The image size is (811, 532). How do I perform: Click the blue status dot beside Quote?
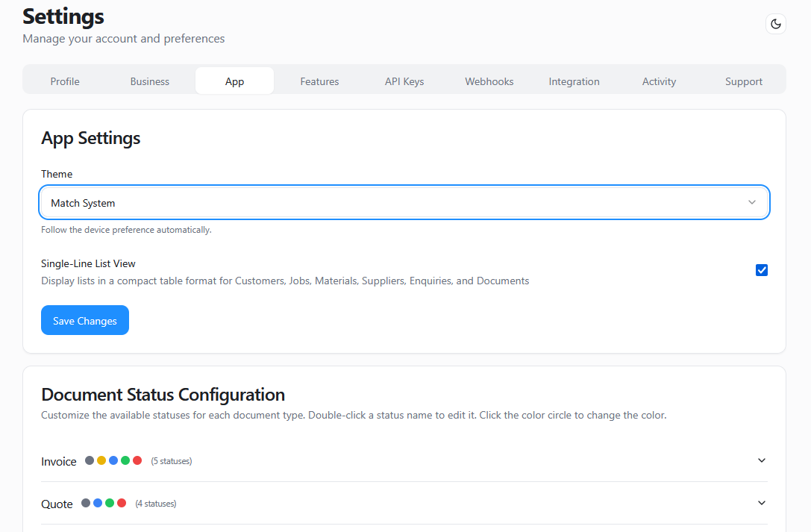pos(97,503)
